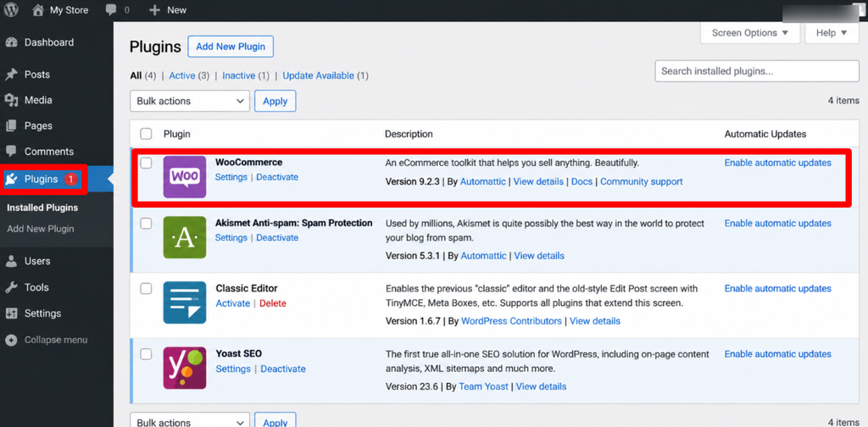The width and height of the screenshot is (868, 427).
Task: Open WooCommerce Docs link
Action: pyautogui.click(x=581, y=181)
